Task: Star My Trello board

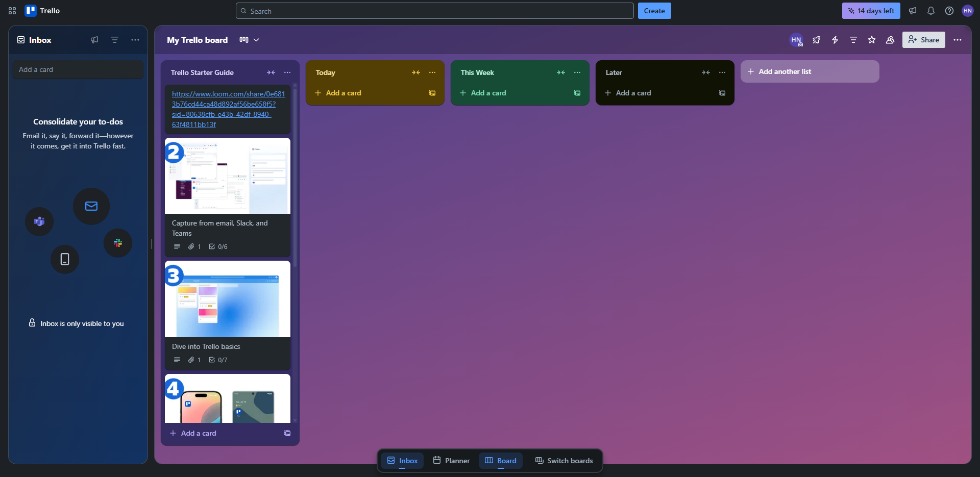Action: 872,40
